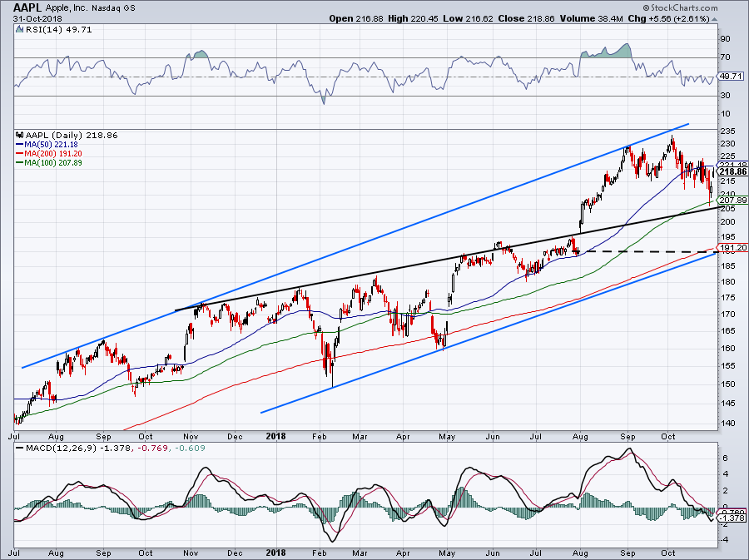
Task: Click the 140 label on price axis
Action: click(x=727, y=423)
